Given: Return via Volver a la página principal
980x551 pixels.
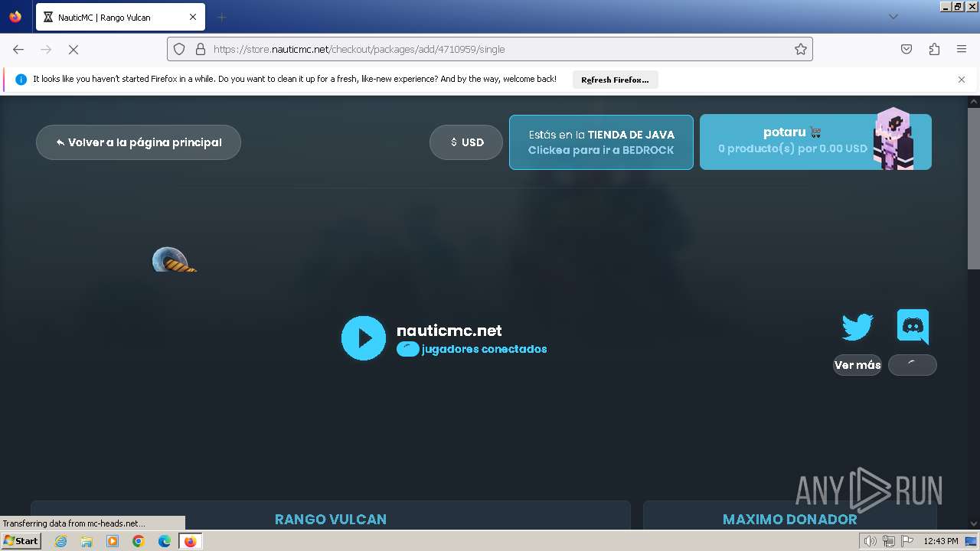Looking at the screenshot, I should 139,142.
